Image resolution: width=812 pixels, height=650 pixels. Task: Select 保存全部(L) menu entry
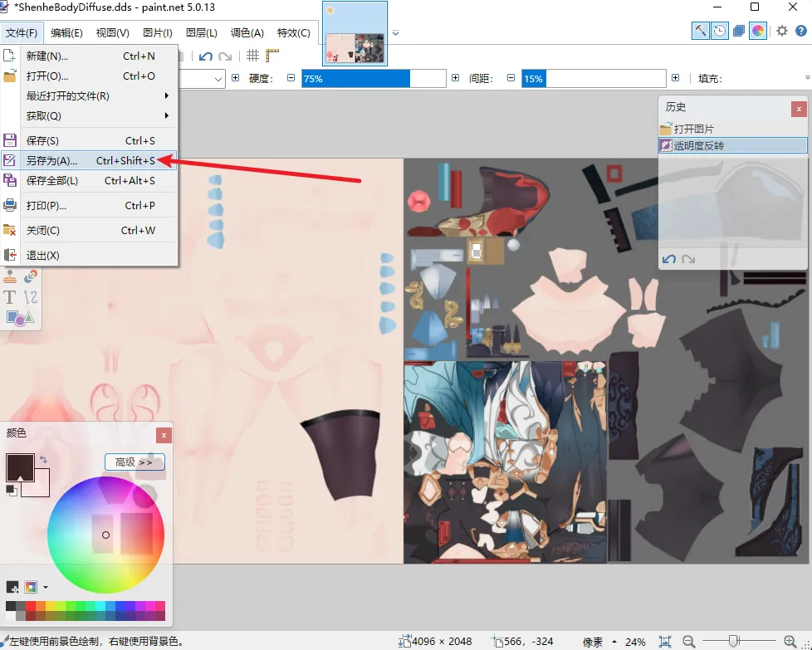(89, 180)
